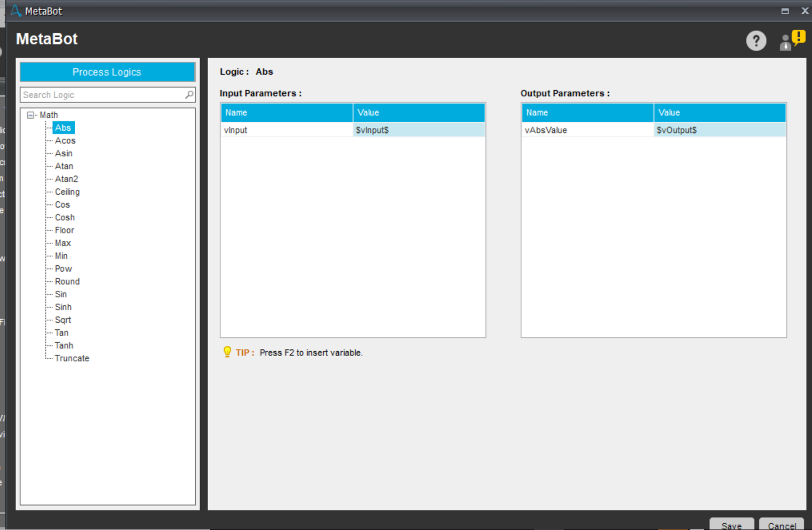Select the Sqrt logic
This screenshot has height=530, width=812.
point(63,320)
